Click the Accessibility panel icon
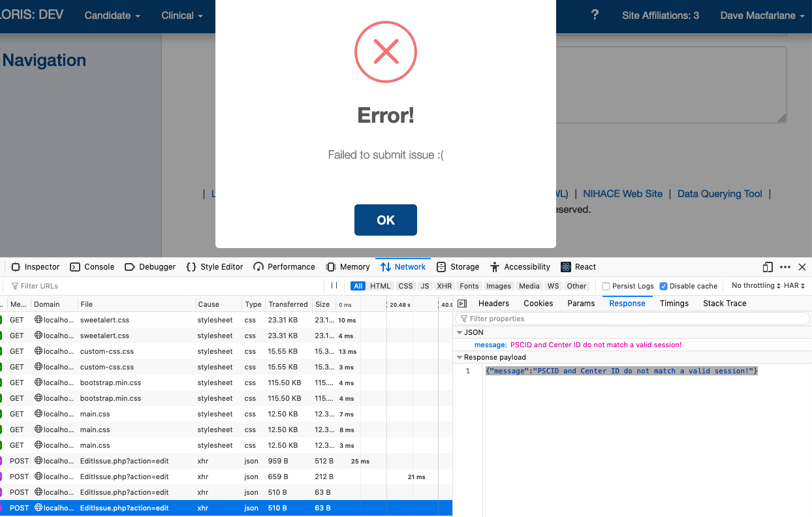 [495, 266]
